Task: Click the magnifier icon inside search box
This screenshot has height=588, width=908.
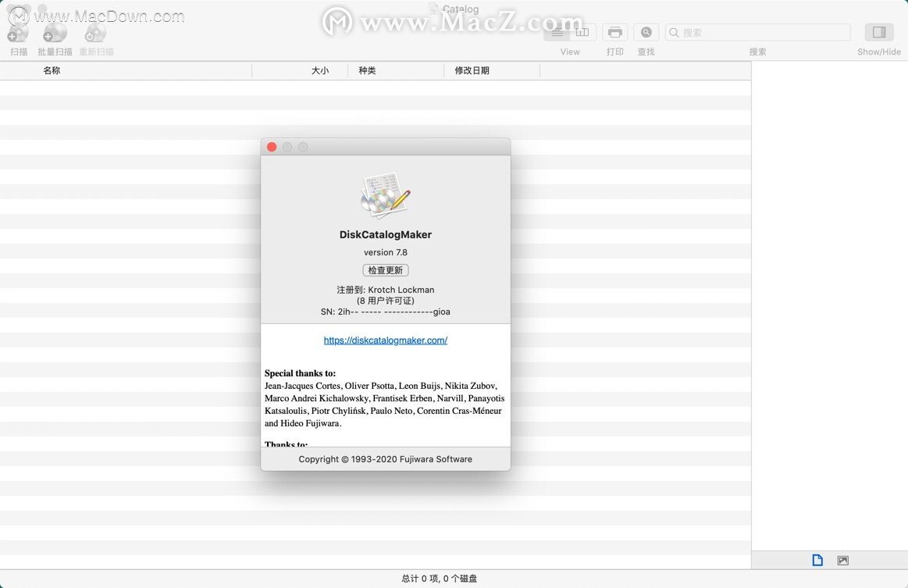Action: tap(674, 33)
